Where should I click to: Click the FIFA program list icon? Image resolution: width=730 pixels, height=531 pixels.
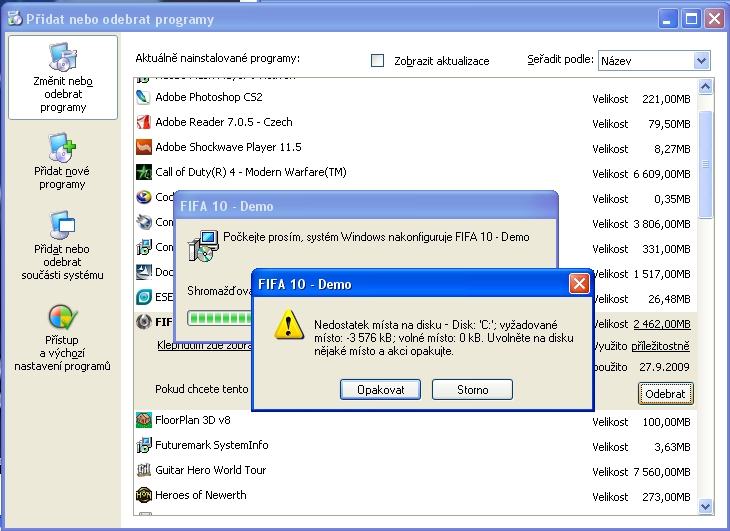coord(143,322)
